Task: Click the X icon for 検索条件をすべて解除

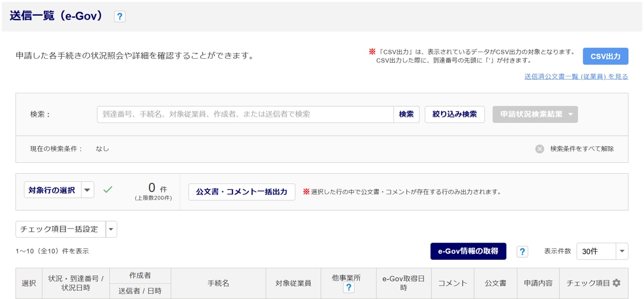Action: coord(539,149)
